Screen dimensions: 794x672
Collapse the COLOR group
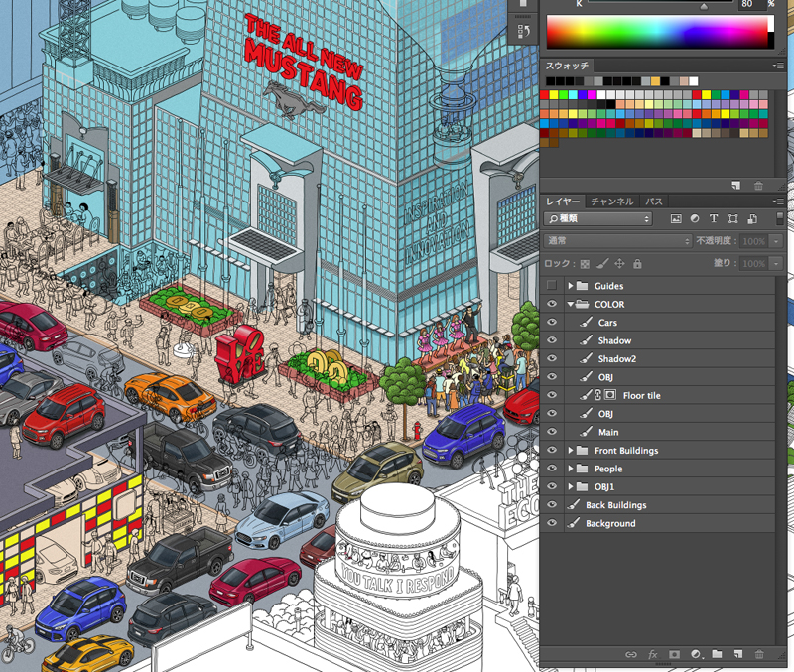point(570,305)
